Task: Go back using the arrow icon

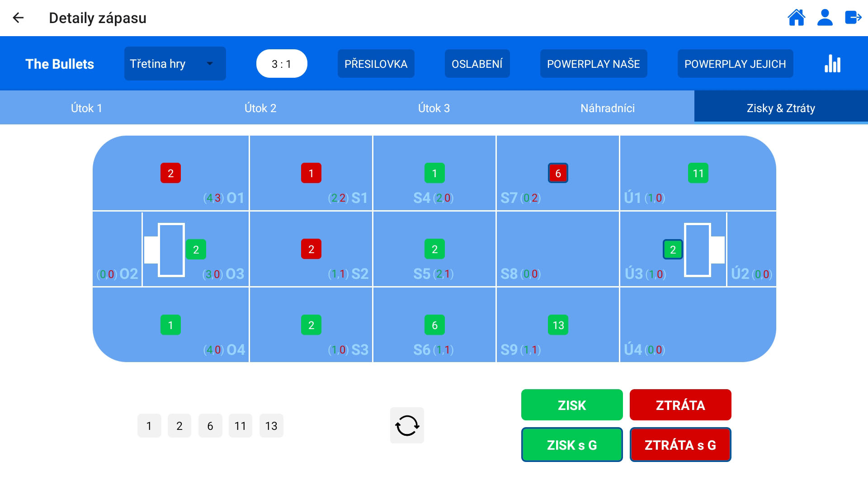Action: tap(18, 18)
